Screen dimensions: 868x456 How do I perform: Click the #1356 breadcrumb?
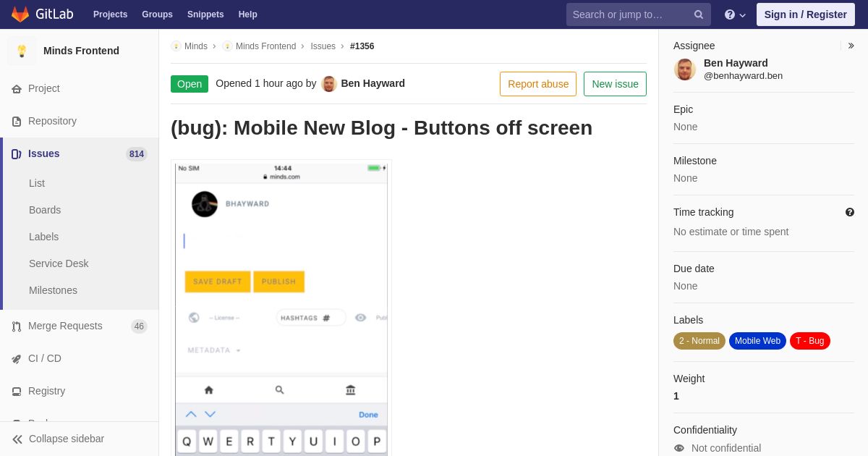[x=362, y=46]
